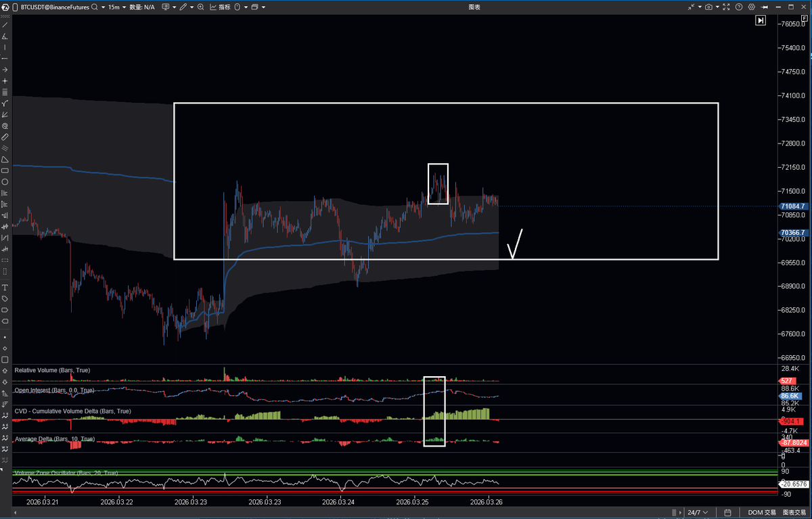Click the symbol search magnifier icon
812x519 pixels.
[x=95, y=7]
